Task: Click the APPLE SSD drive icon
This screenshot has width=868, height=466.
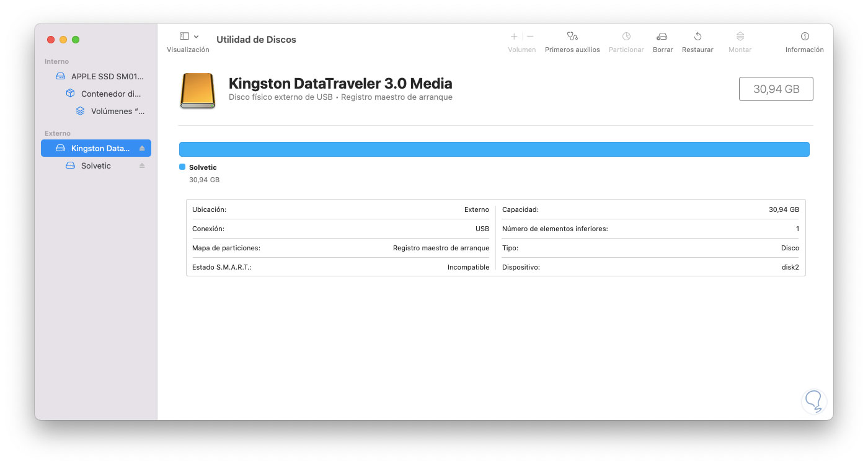Action: pos(60,76)
